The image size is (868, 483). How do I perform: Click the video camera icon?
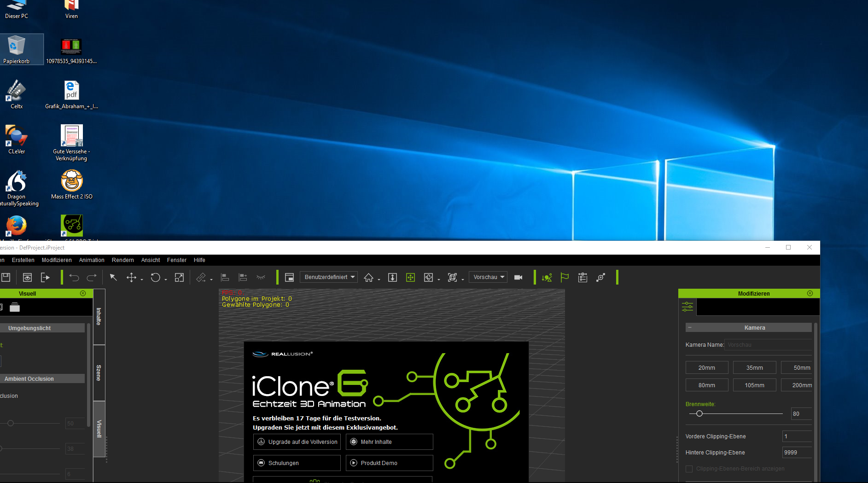(x=518, y=277)
